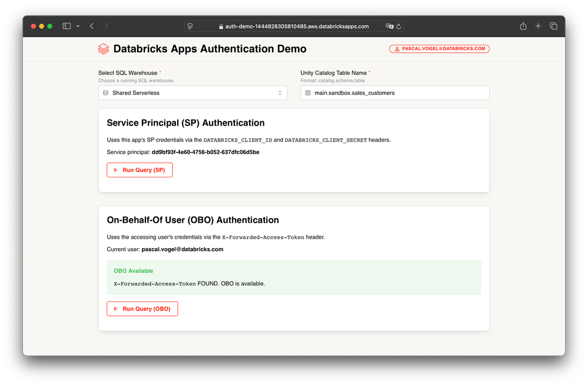Viewport: 588px width, 386px height.
Task: Click the translate icon in address bar
Action: [x=390, y=27]
